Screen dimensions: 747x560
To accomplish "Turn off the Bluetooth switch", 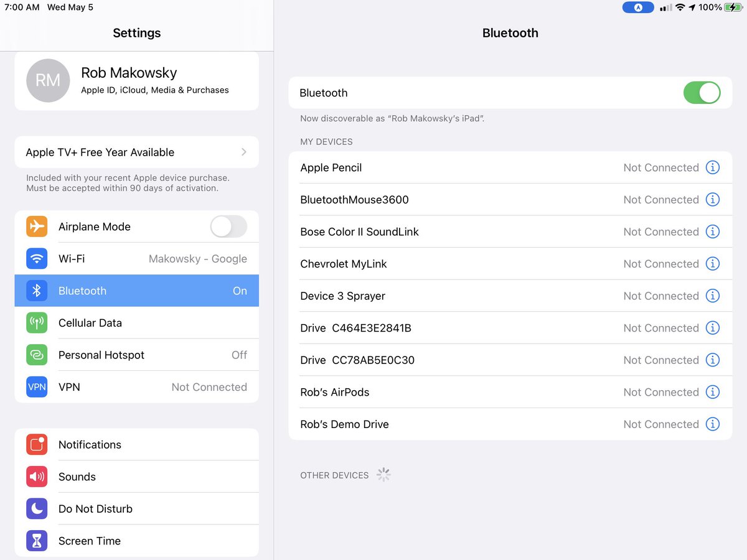I will [702, 93].
